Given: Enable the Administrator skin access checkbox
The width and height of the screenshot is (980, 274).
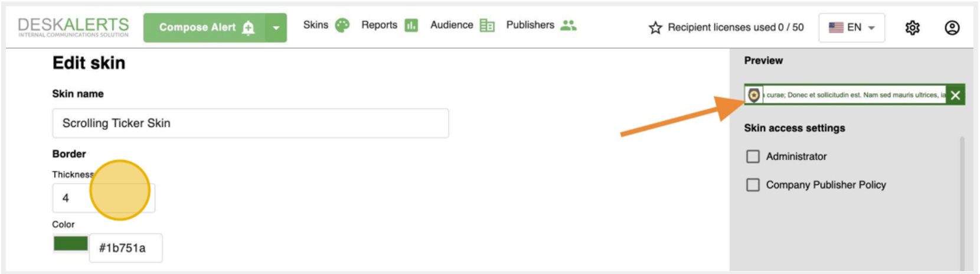Looking at the screenshot, I should (x=753, y=156).
